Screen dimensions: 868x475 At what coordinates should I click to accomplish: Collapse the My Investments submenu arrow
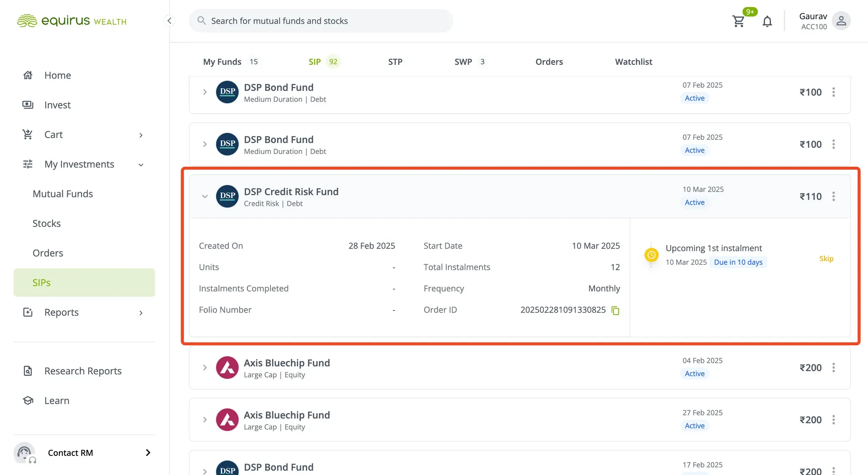click(141, 165)
